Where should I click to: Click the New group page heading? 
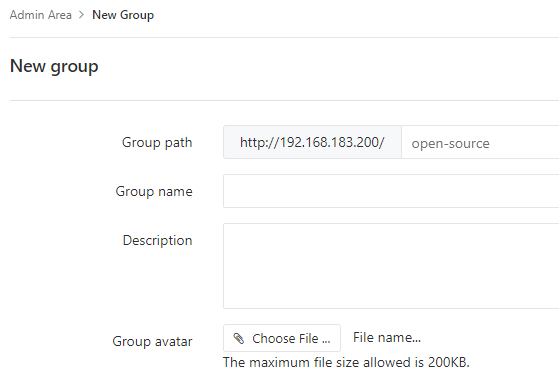pos(54,66)
